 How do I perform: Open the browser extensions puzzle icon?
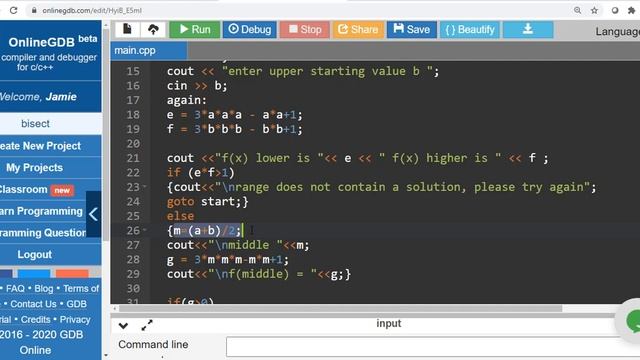(x=631, y=10)
